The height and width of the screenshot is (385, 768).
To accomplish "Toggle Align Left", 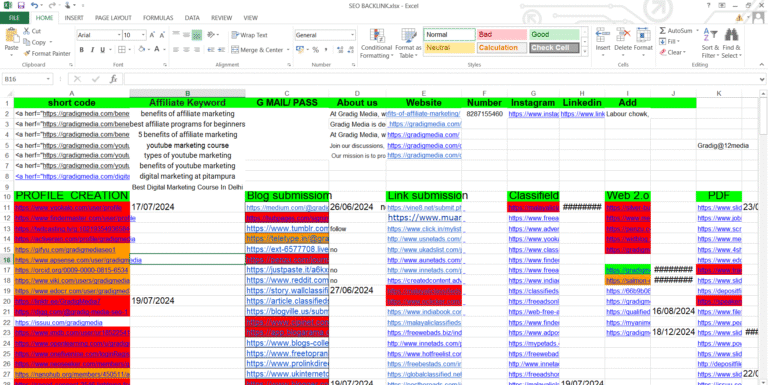I will pos(176,49).
